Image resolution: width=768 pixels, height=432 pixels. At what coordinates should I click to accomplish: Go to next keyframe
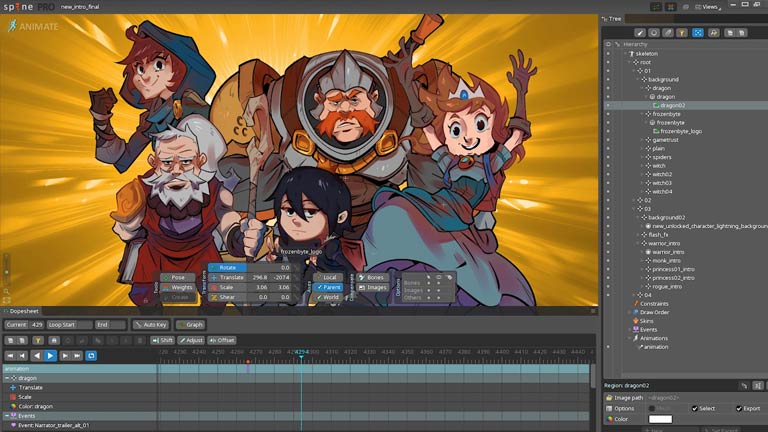(65, 356)
